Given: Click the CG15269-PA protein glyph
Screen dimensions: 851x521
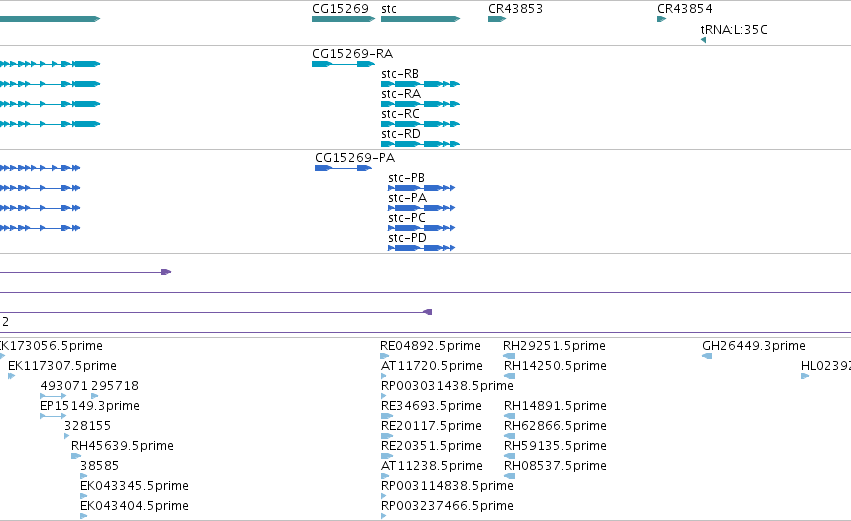Looking at the screenshot, I should coord(344,168).
